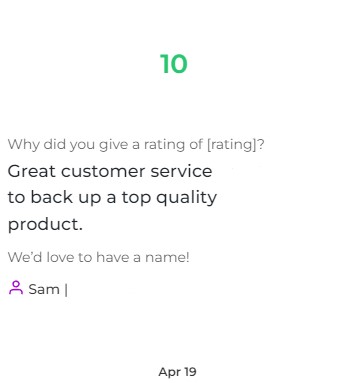Select the 'Why did you give a rating' question
The height and width of the screenshot is (383, 364).
pyautogui.click(x=136, y=145)
